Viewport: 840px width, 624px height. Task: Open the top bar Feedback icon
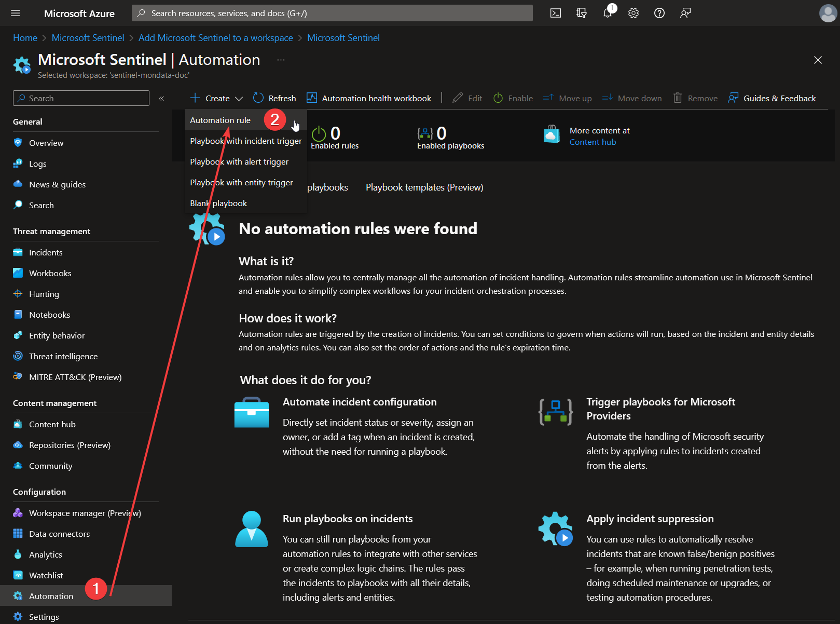685,13
